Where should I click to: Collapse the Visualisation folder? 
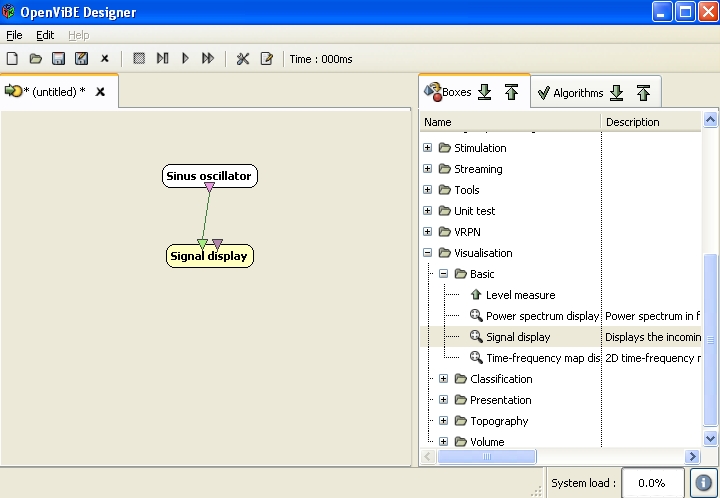click(428, 253)
